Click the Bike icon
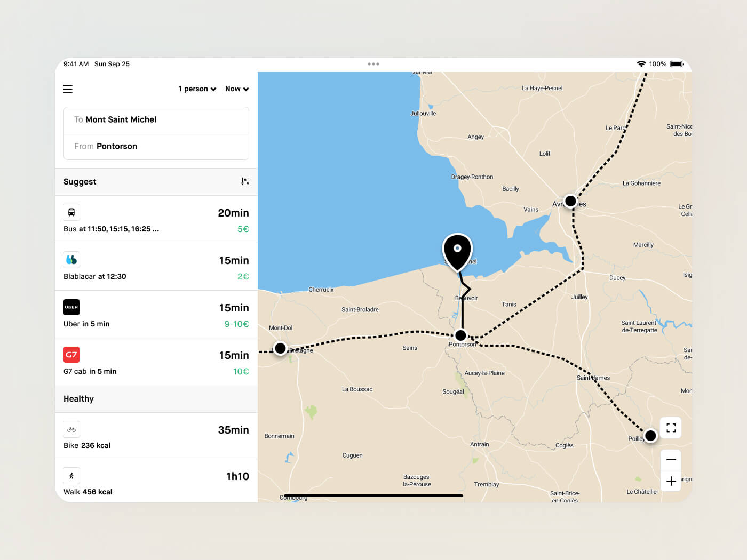747x560 pixels. (x=71, y=429)
